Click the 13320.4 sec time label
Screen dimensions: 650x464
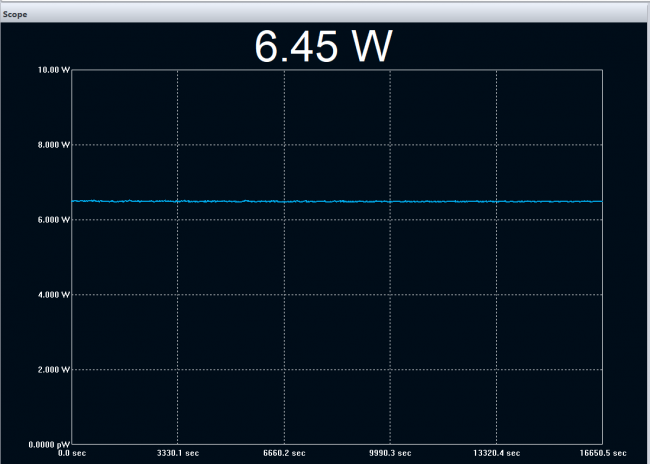click(497, 453)
